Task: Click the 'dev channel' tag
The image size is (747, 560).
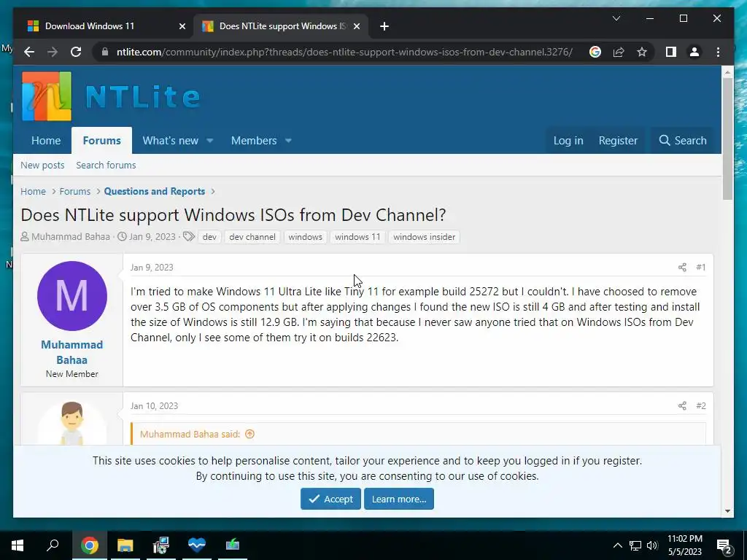Action: 252,237
